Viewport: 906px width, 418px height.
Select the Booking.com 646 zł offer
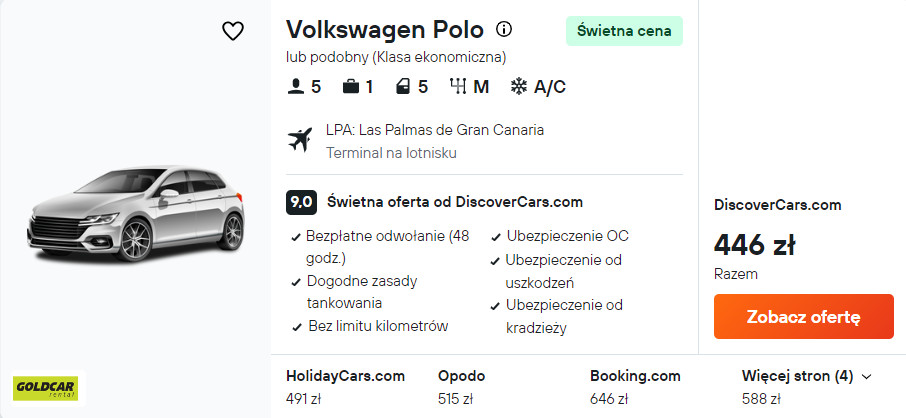point(635,388)
